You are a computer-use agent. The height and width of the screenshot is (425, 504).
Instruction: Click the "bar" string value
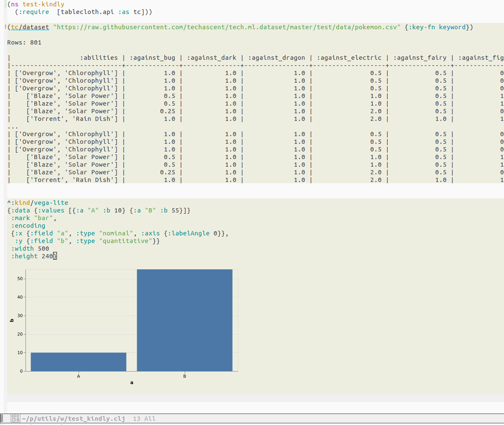(x=43, y=218)
